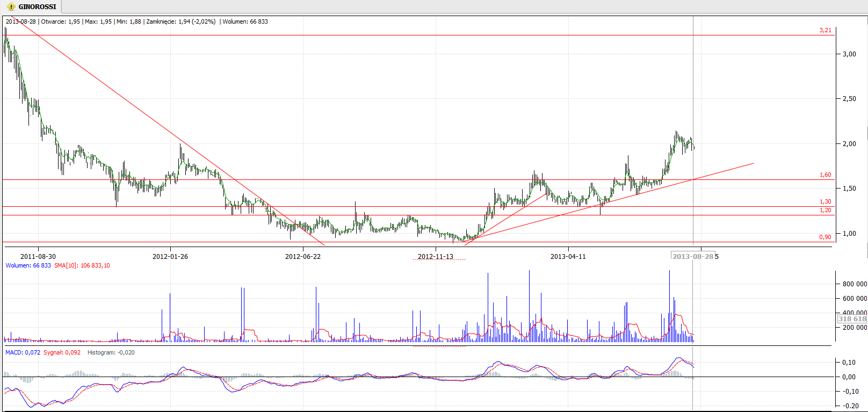868x412 pixels.
Task: Click the 2011-08-30 date axis label
Action: [38, 256]
